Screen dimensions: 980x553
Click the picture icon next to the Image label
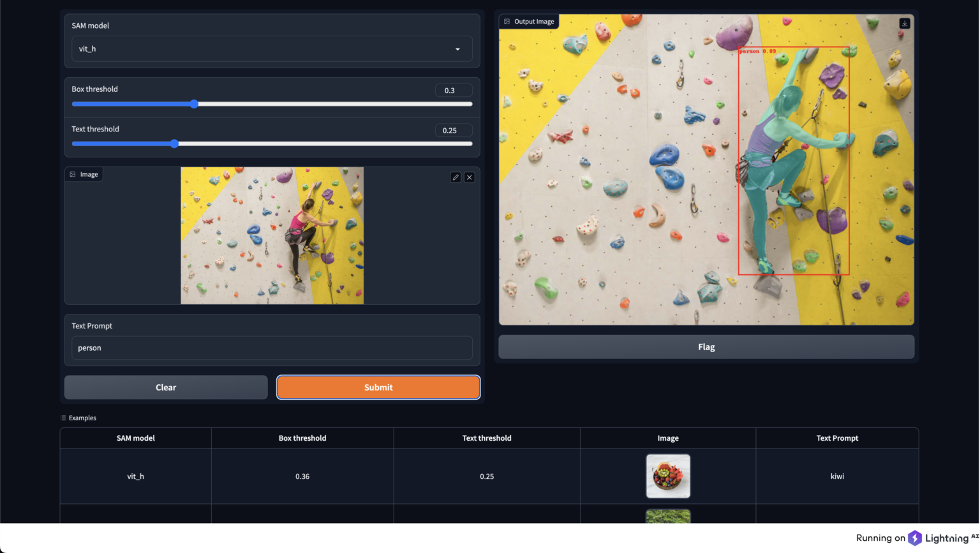click(x=74, y=173)
